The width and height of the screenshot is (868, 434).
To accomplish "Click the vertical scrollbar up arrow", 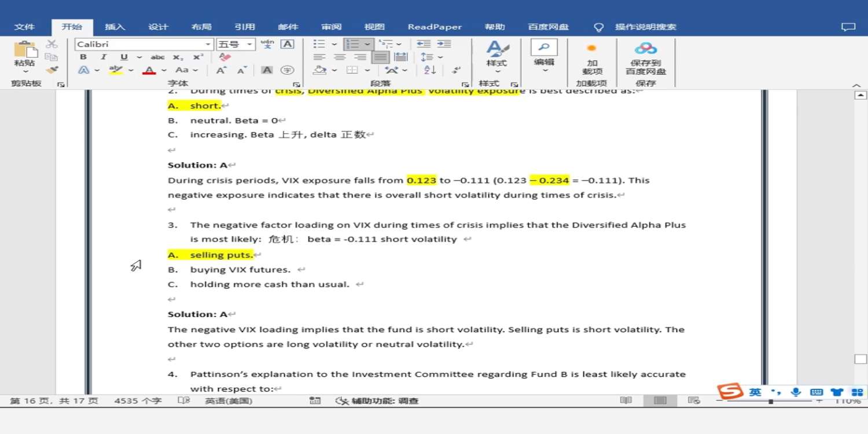I will click(x=860, y=95).
